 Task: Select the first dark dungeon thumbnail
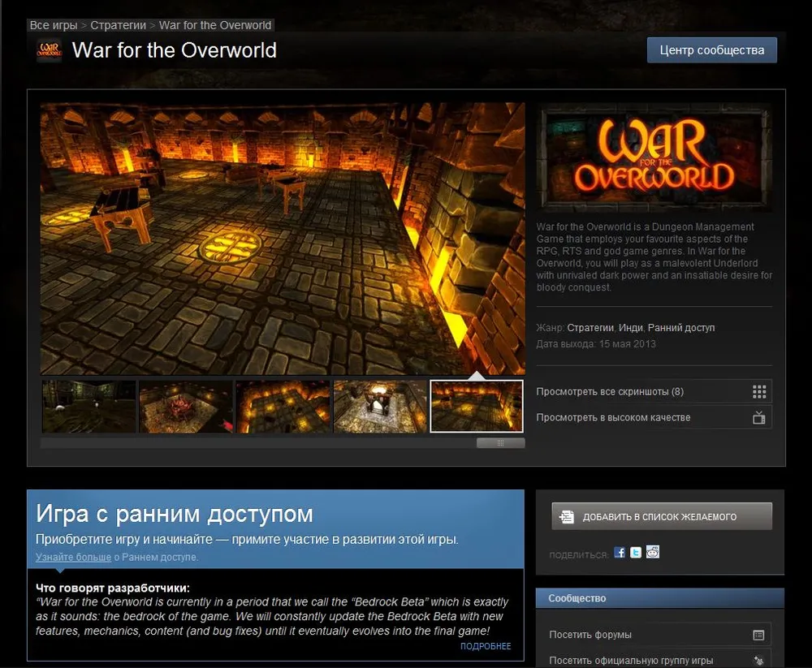tap(89, 407)
